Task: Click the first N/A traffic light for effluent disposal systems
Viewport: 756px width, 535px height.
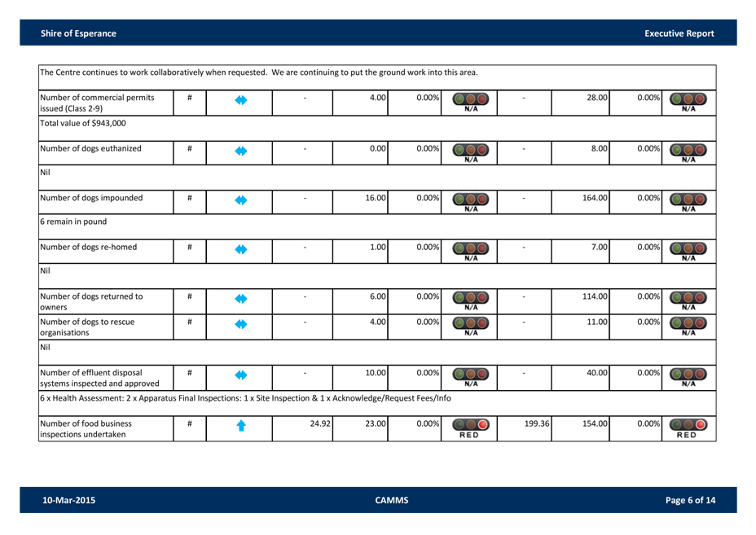Action: click(x=472, y=376)
